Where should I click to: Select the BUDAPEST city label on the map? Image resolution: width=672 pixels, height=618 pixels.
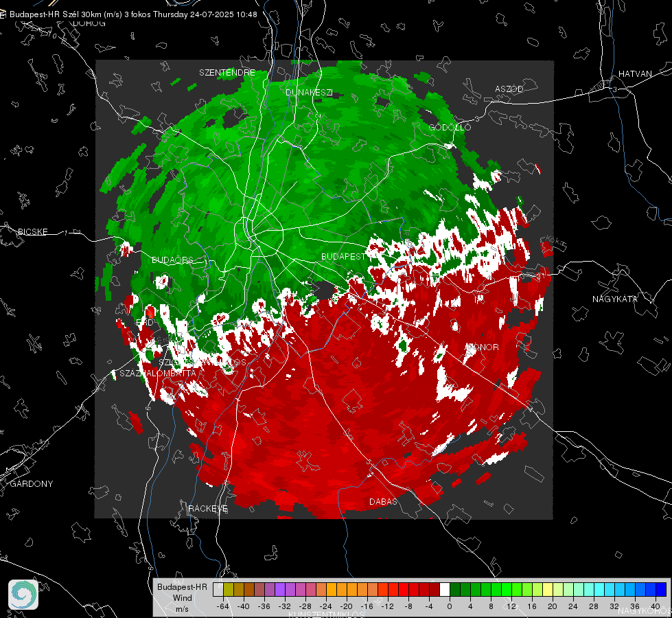point(343,256)
